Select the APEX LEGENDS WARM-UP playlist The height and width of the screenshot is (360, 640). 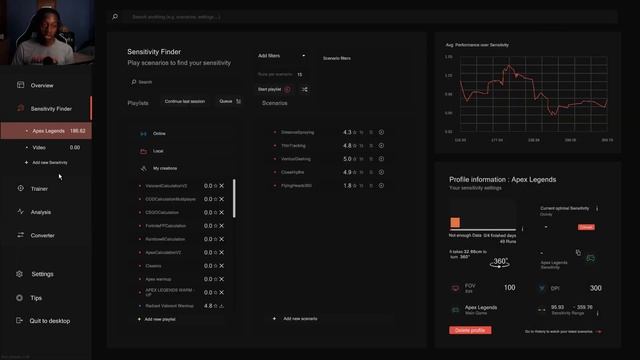(169, 292)
